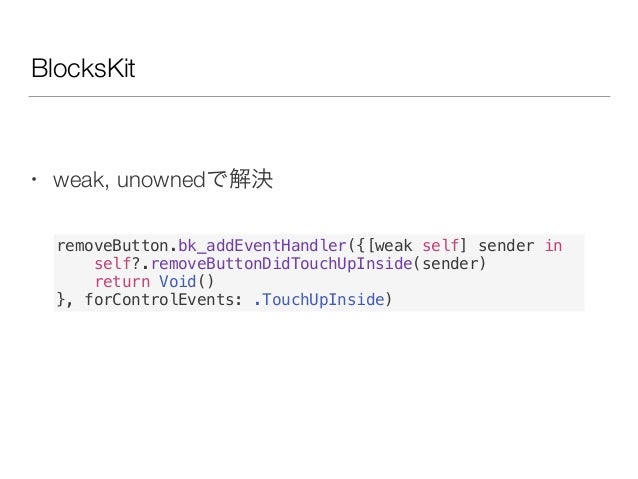Image resolution: width=638 pixels, height=479 pixels.
Task: Click bk_addEventHandler method name
Action: (262, 246)
